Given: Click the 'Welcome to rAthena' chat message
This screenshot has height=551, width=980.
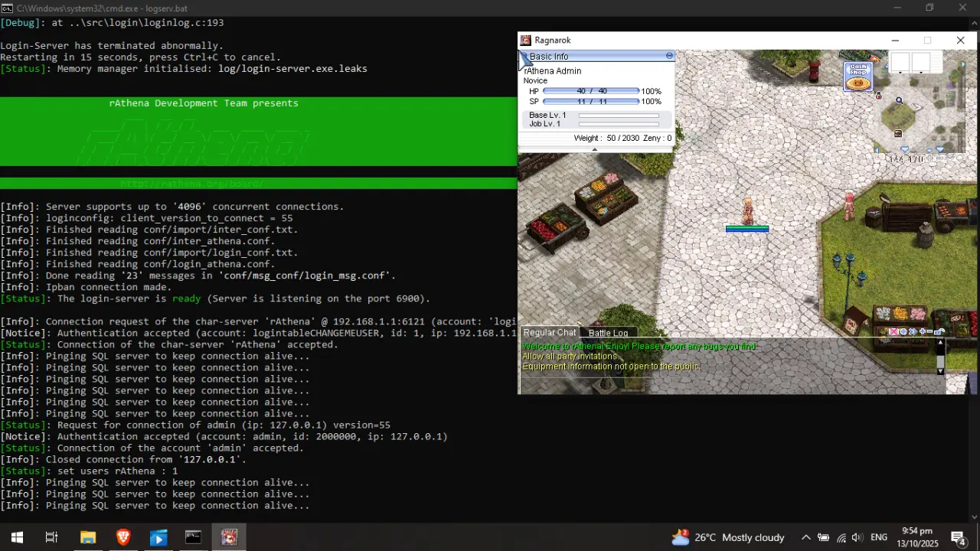Looking at the screenshot, I should coord(639,347).
